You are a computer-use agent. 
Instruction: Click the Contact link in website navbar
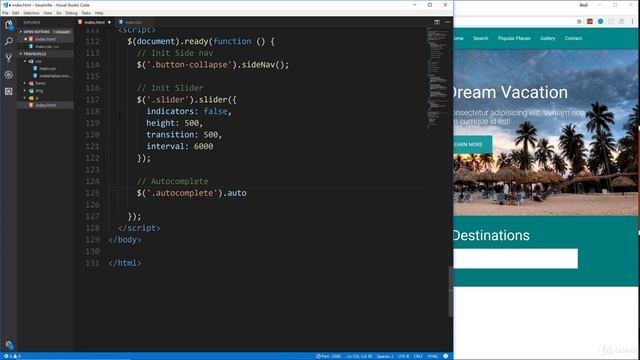click(x=573, y=38)
